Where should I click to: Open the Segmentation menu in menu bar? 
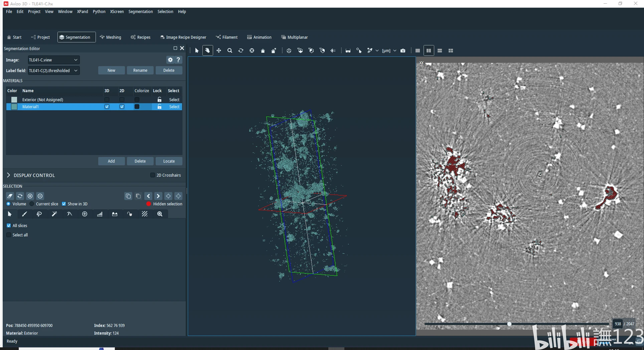pos(140,11)
